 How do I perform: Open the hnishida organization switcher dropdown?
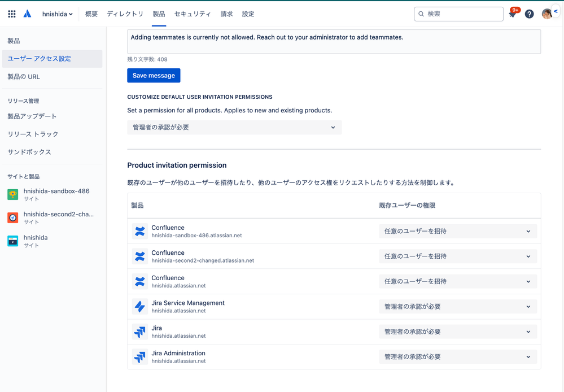click(x=58, y=14)
